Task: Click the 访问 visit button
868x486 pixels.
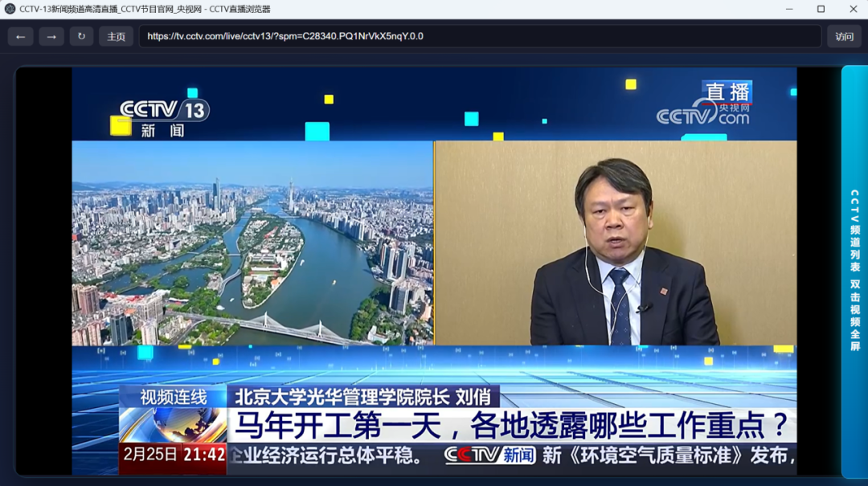Action: coord(844,36)
